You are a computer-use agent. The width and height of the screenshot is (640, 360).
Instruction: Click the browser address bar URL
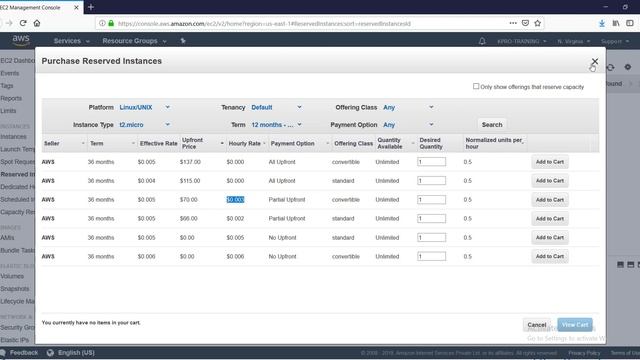(x=264, y=24)
